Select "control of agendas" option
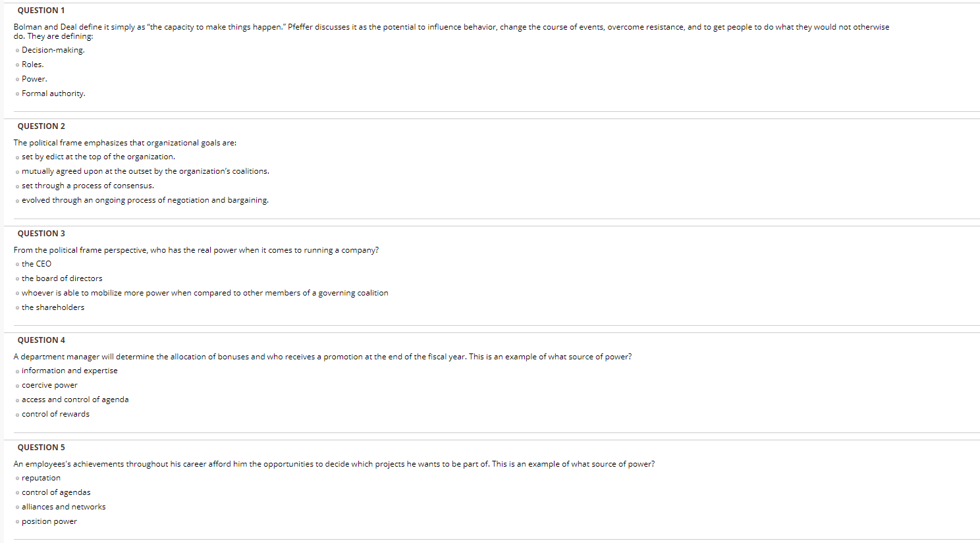The image size is (980, 543). [x=16, y=492]
